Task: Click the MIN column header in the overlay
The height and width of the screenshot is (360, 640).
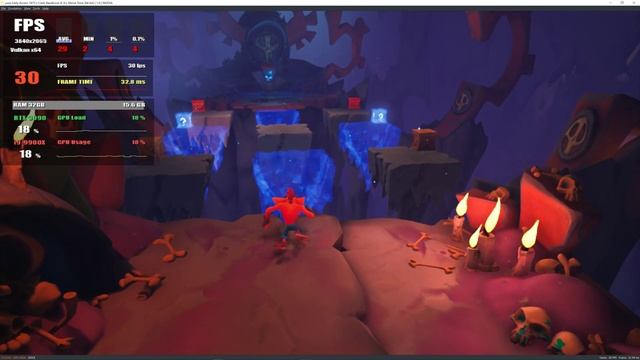Action: [89, 39]
